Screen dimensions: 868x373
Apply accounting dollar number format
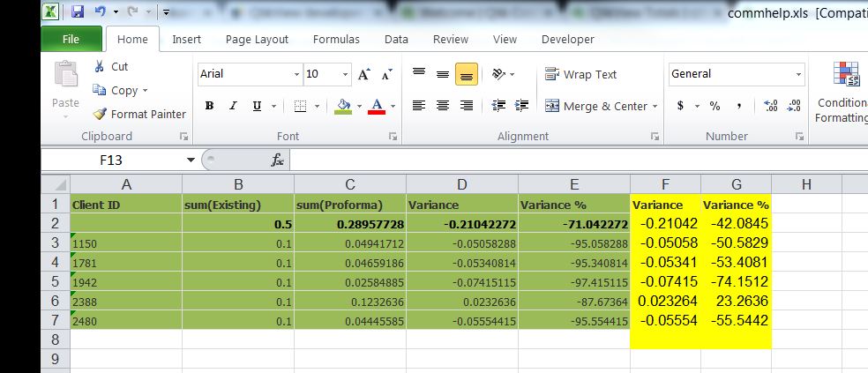(680, 106)
